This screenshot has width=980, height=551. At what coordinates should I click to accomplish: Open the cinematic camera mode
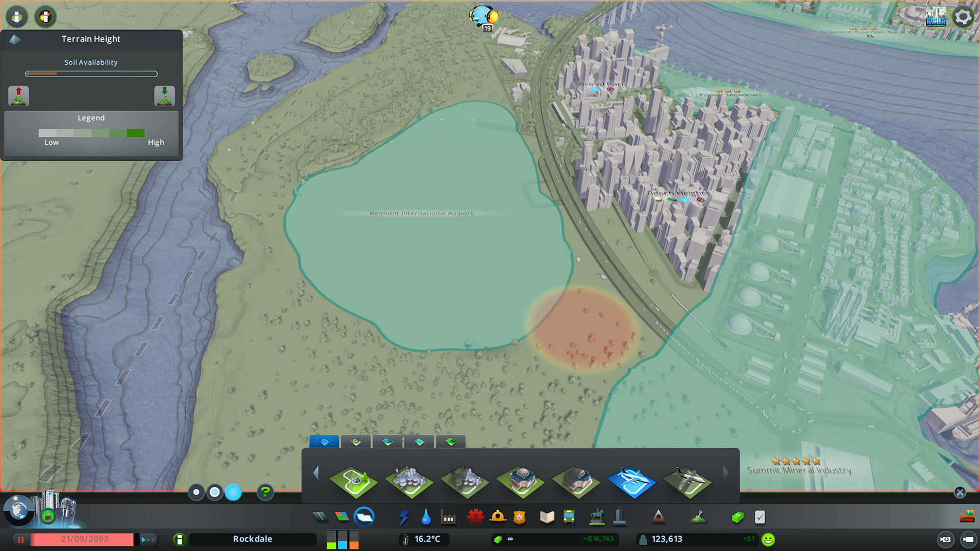(945, 539)
